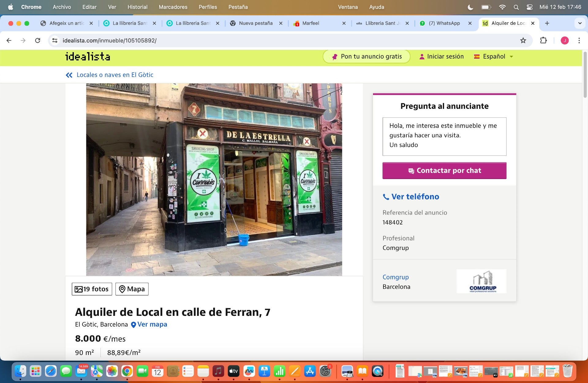
Task: Open the Historial menu
Action: pos(137,7)
